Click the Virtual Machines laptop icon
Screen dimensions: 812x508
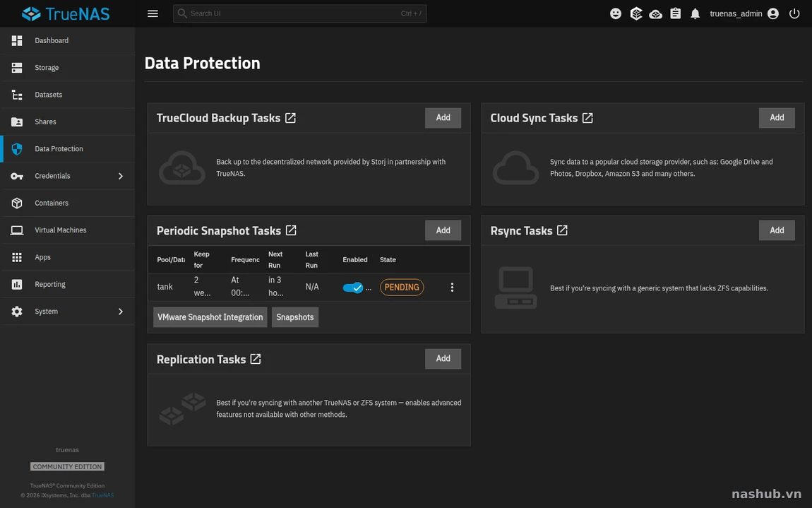(x=17, y=230)
